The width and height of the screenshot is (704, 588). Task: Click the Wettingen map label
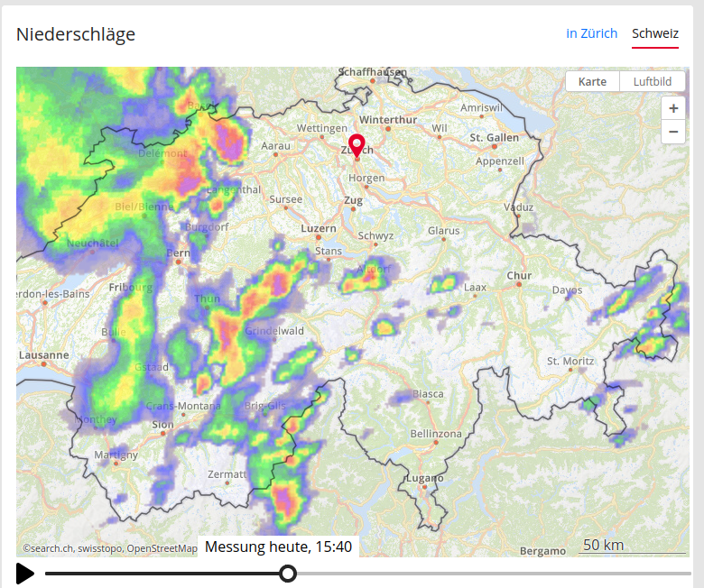322,128
